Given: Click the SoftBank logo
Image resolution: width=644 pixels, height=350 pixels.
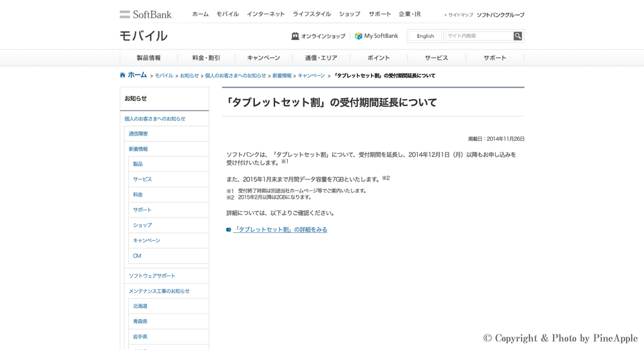Looking at the screenshot, I should point(146,14).
